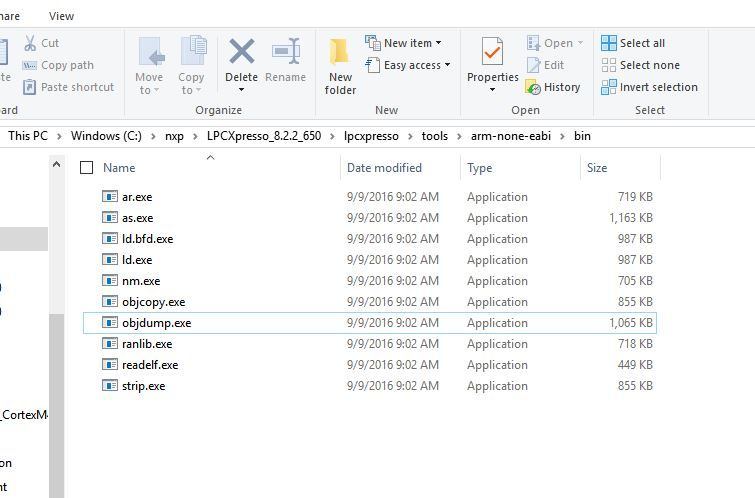Viewport: 755px width, 498px height.
Task: Click the Open icon in ribbon
Action: click(x=534, y=43)
